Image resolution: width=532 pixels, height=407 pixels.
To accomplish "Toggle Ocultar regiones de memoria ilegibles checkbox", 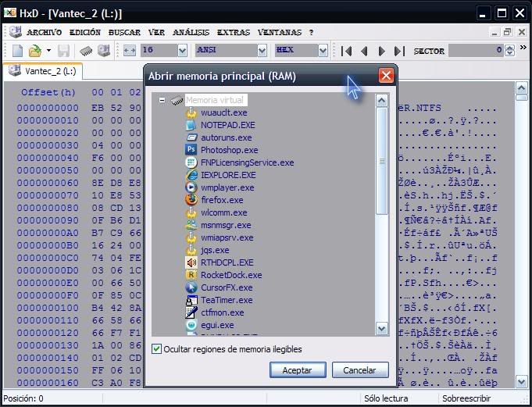I will pos(156,348).
